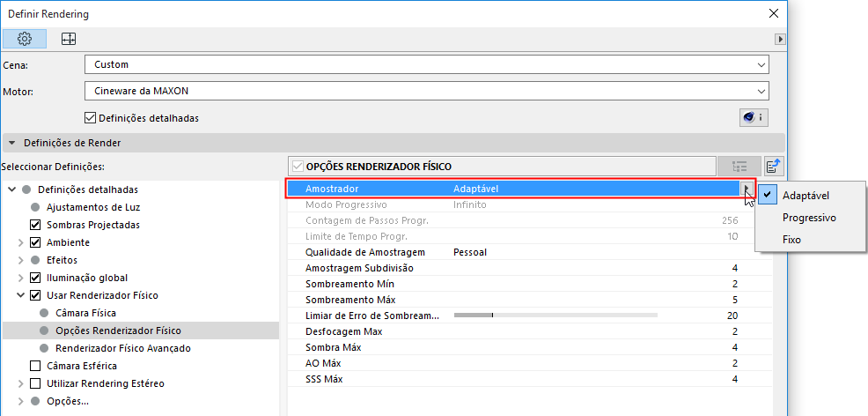The width and height of the screenshot is (868, 416).
Task: Click the Sombreamento Mín value 2
Action: [734, 284]
